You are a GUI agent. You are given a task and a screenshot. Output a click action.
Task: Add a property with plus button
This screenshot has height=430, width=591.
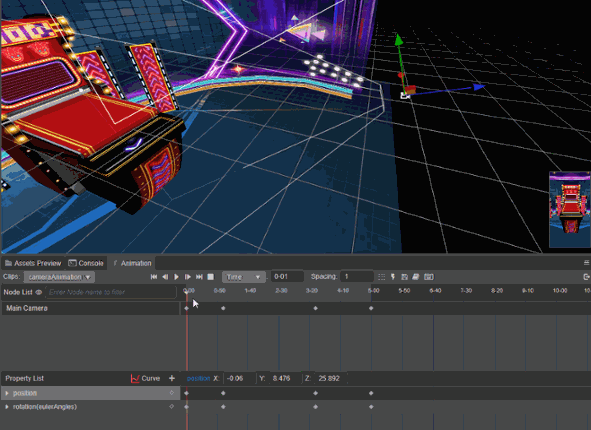172,378
